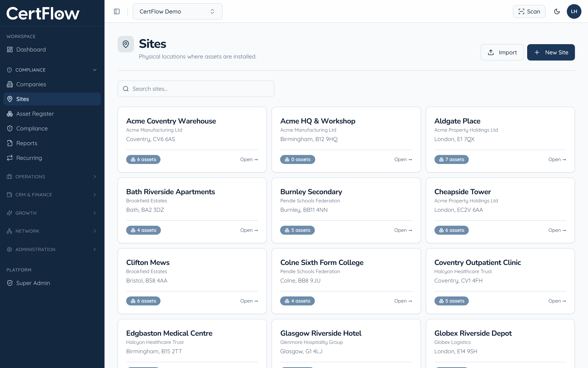This screenshot has width=588, height=368.
Task: Select the Edgbaston Medical Centre title
Action: click(x=169, y=333)
